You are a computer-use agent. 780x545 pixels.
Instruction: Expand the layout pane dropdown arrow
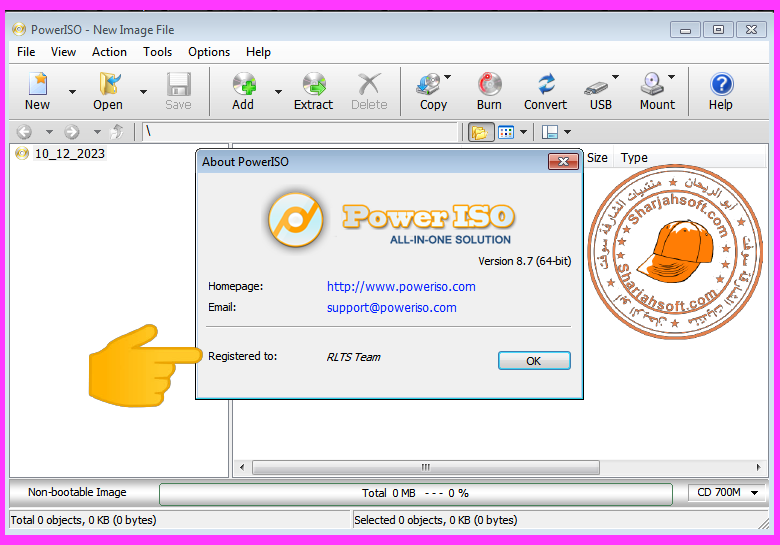[568, 132]
